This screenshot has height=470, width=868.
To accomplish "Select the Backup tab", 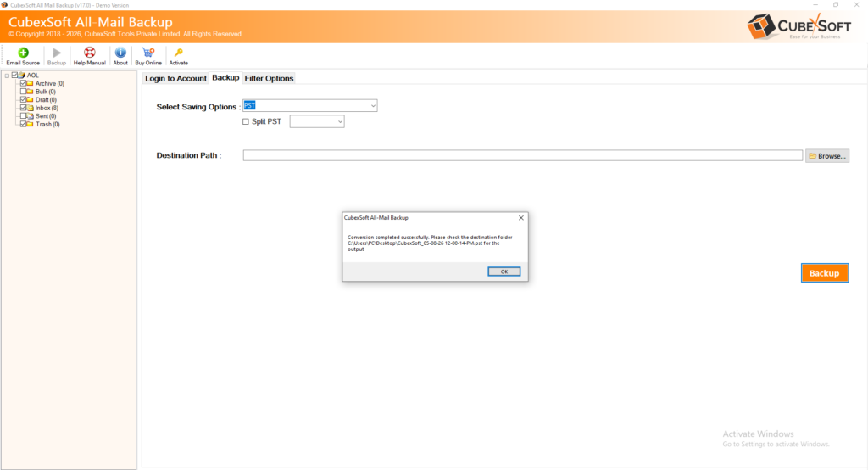I will (225, 77).
